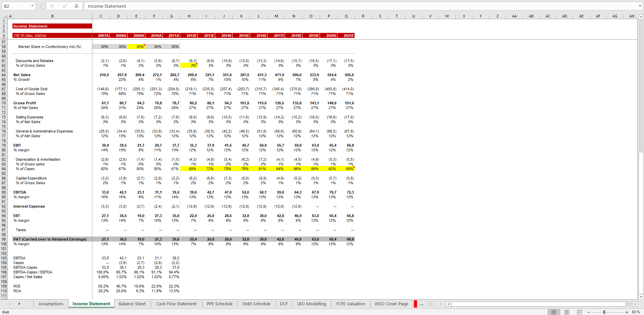
Task: Click the next sheet navigation arrow
Action: 19,304
